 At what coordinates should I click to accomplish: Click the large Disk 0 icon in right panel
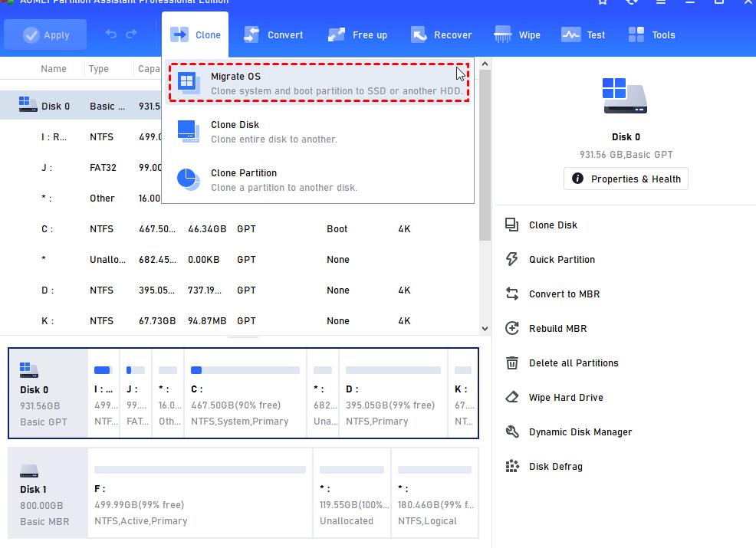click(x=625, y=96)
